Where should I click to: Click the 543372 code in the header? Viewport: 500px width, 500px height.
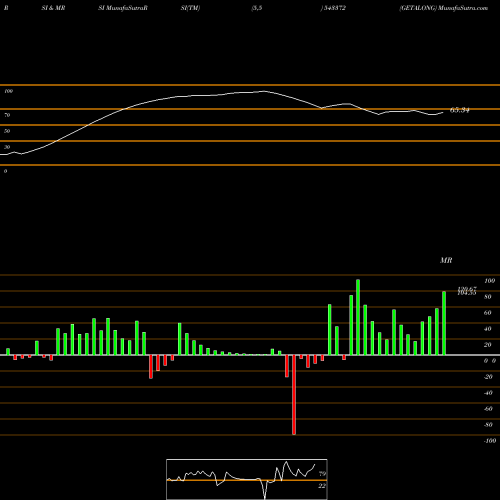click(x=335, y=8)
